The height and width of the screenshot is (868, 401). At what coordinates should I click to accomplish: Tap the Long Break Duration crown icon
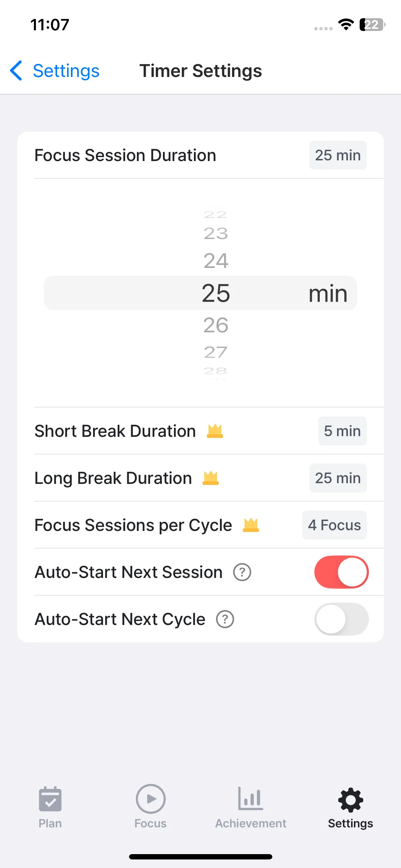[x=211, y=478]
